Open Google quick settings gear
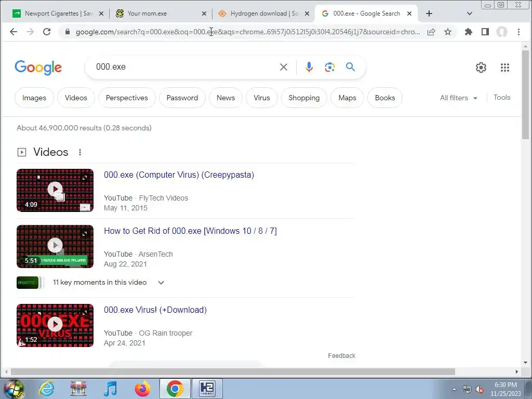532x399 pixels. tap(481, 68)
